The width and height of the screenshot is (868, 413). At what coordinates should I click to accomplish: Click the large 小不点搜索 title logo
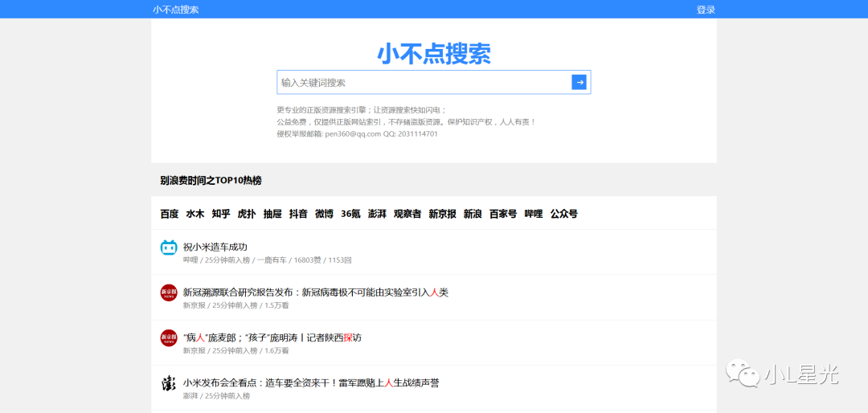[x=434, y=55]
